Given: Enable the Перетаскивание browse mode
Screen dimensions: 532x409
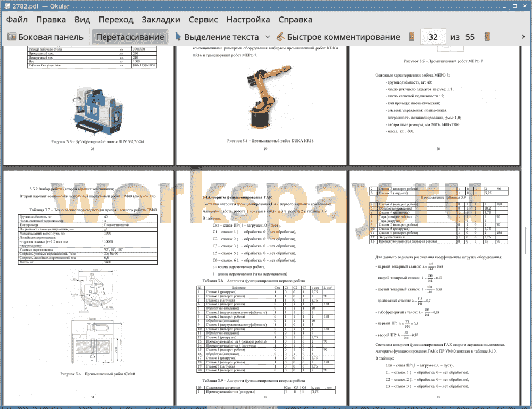Looking at the screenshot, I should pyautogui.click(x=130, y=37).
